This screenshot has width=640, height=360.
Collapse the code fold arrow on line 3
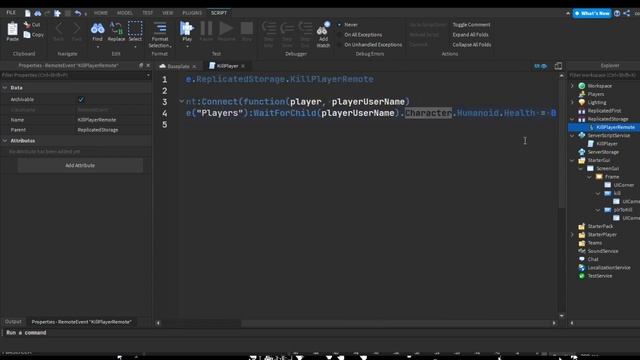(x=181, y=101)
